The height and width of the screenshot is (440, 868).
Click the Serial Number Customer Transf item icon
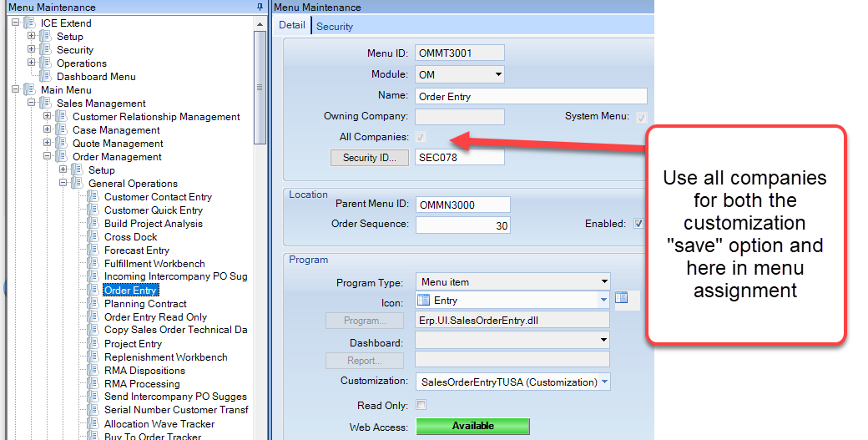pos(93,410)
